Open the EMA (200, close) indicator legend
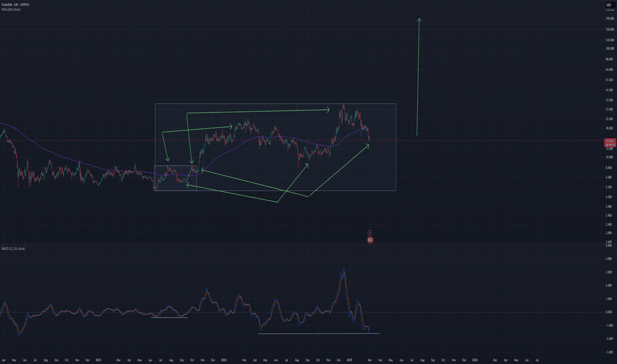Viewport: 617px width, 364px height. (x=11, y=9)
